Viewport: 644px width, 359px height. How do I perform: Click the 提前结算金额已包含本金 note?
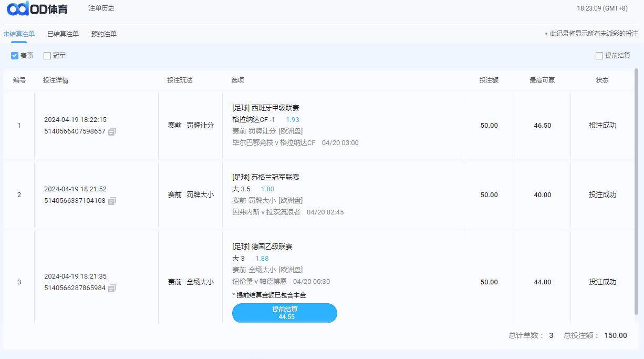point(269,295)
